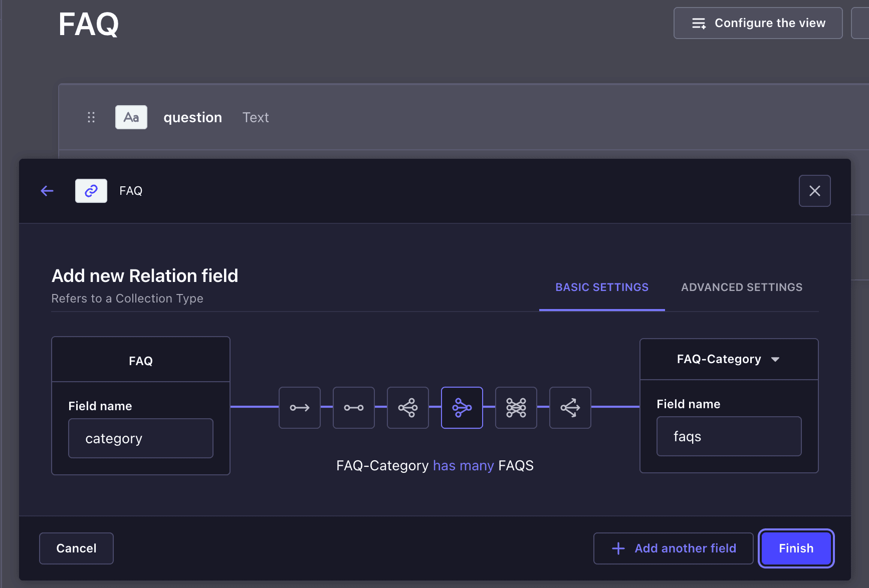Close the relation field dialog
The image size is (869, 588).
point(815,191)
